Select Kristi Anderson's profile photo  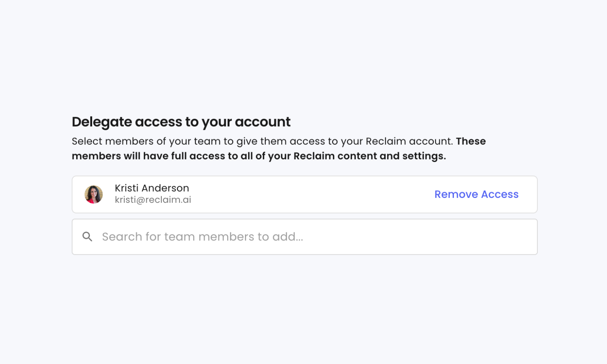(94, 195)
